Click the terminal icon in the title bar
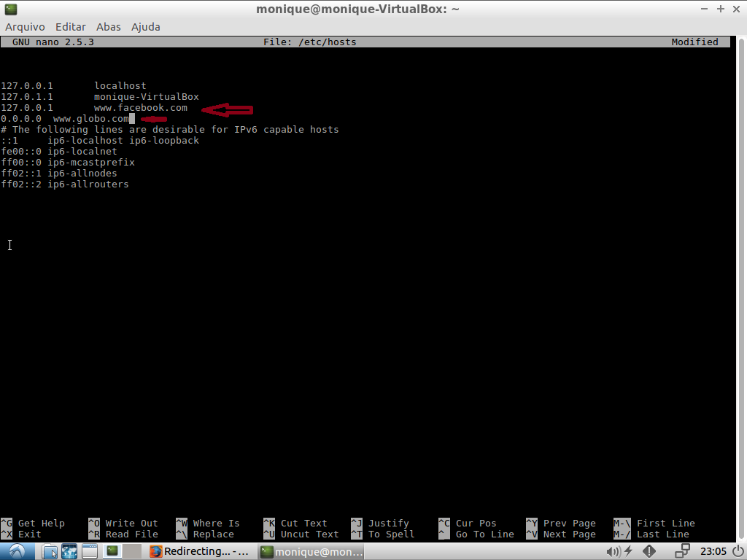 pos(10,9)
